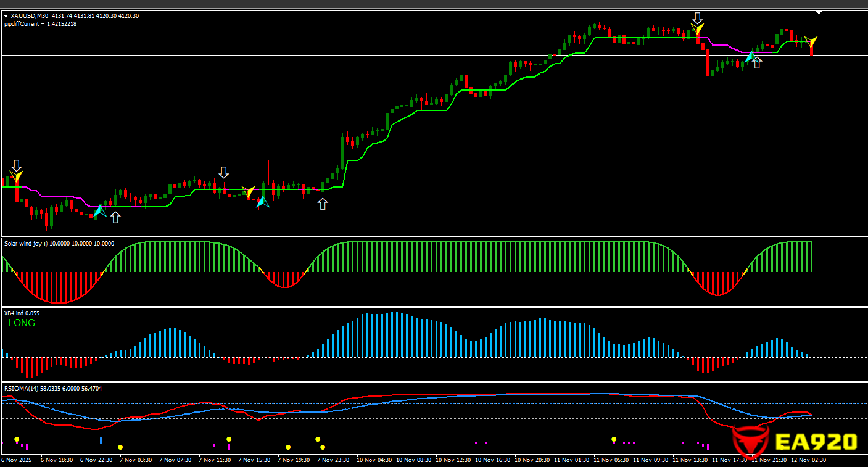Open the dropdown triangle beside XAUUSD,M30
This screenshot has width=868, height=467.
(x=6, y=16)
